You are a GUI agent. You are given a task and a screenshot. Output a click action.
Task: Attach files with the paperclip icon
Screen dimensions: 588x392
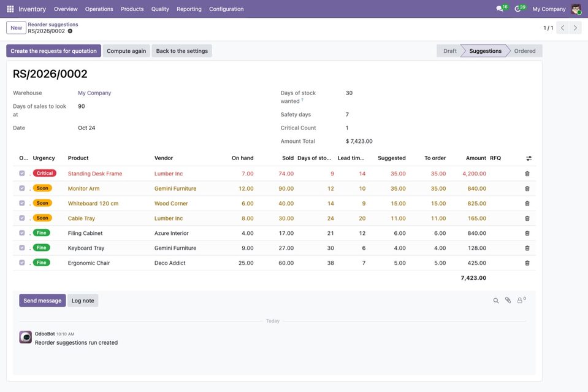pos(508,300)
